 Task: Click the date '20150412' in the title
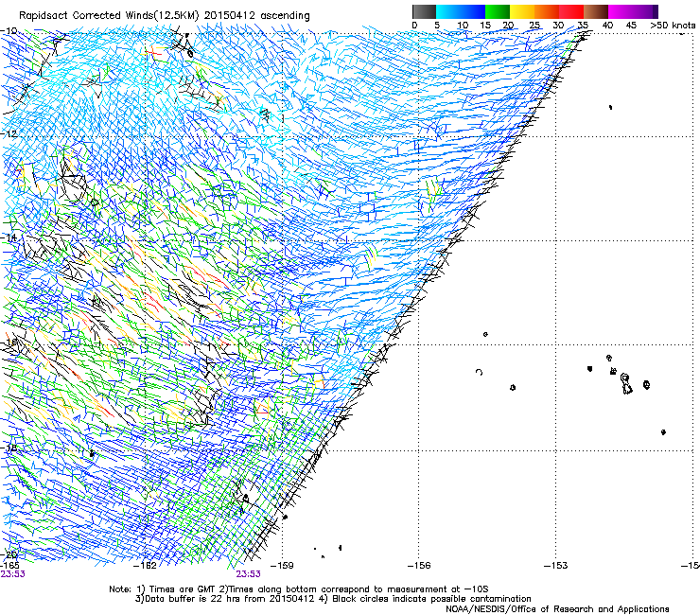[230, 15]
